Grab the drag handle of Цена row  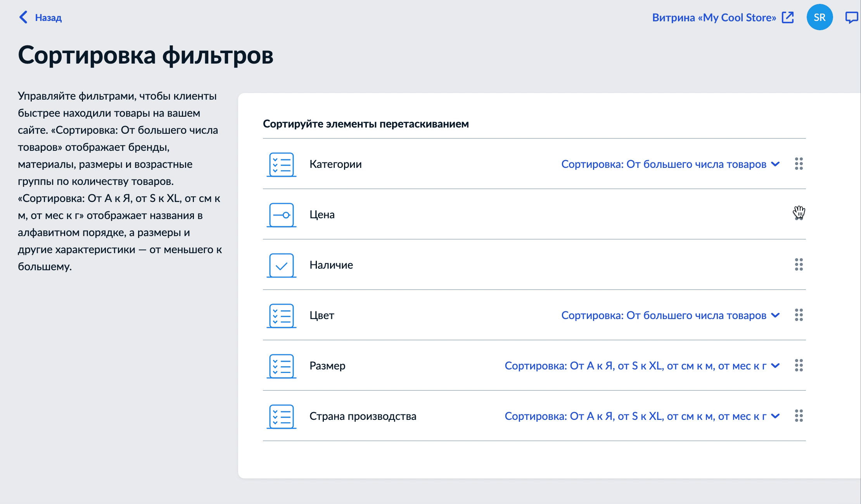coord(799,214)
